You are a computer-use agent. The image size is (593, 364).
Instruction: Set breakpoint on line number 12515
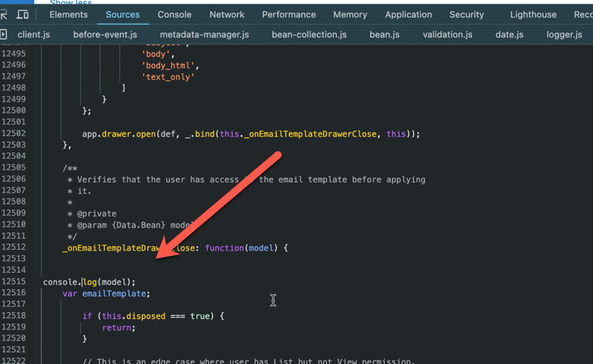(13, 282)
